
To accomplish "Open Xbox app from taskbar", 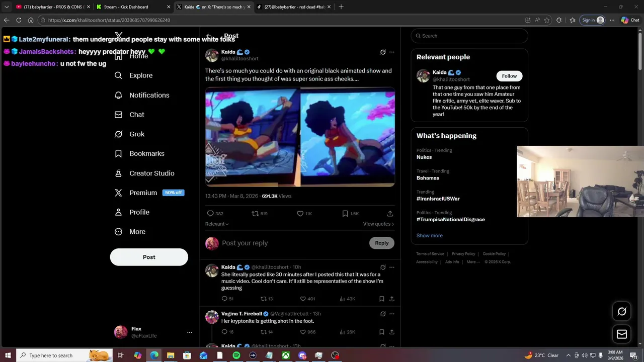I will [286, 355].
